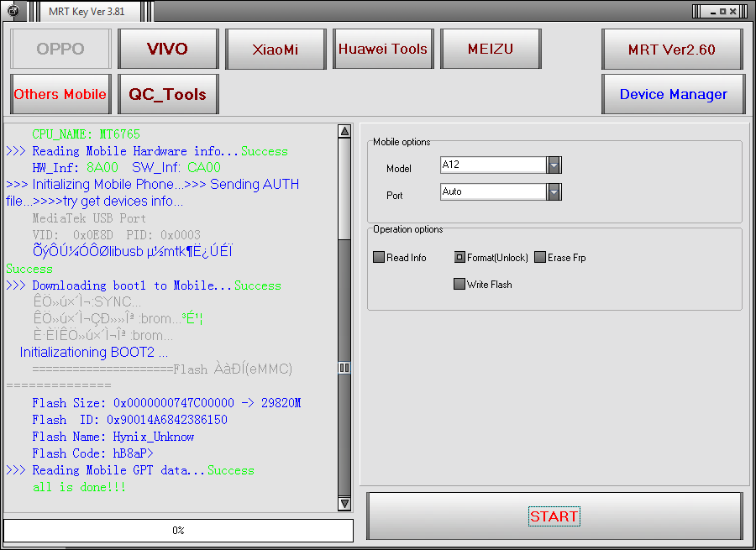Click log line 'Reading Mobile GPT data...Success'
This screenshot has height=550, width=756.
pyautogui.click(x=130, y=470)
